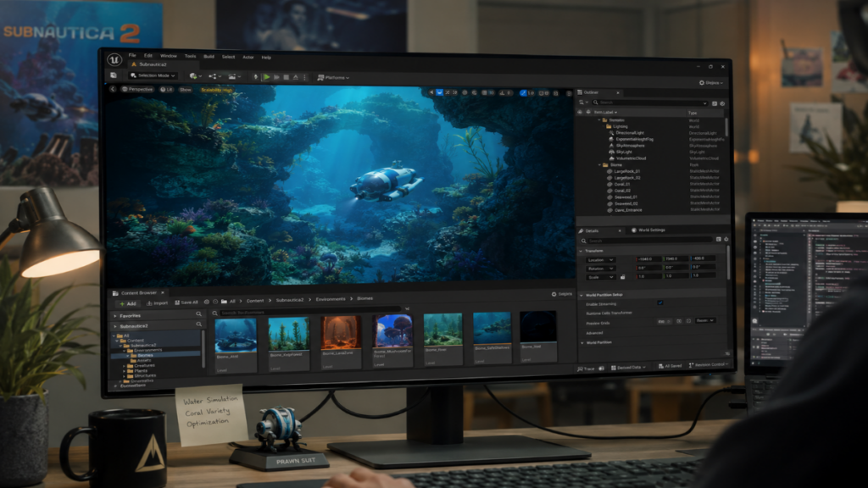Screen dimensions: 868x488
Task: Click the Location X value field
Action: coord(648,258)
